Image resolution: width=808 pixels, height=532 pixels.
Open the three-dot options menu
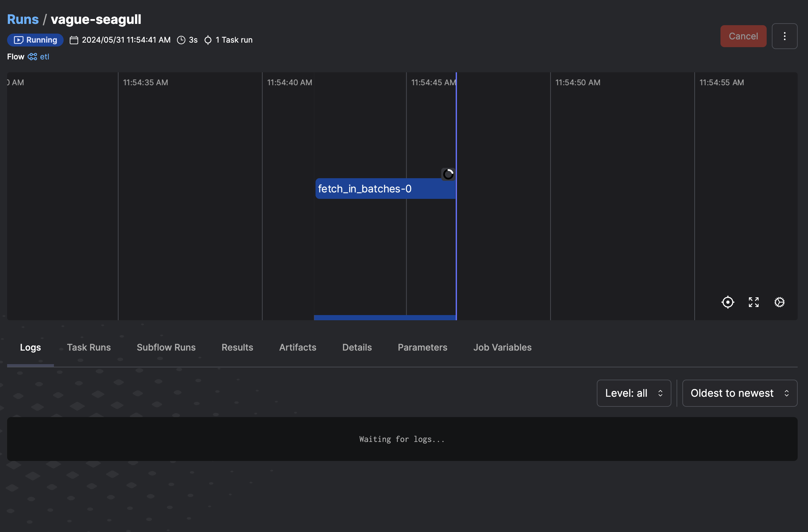[x=784, y=36]
